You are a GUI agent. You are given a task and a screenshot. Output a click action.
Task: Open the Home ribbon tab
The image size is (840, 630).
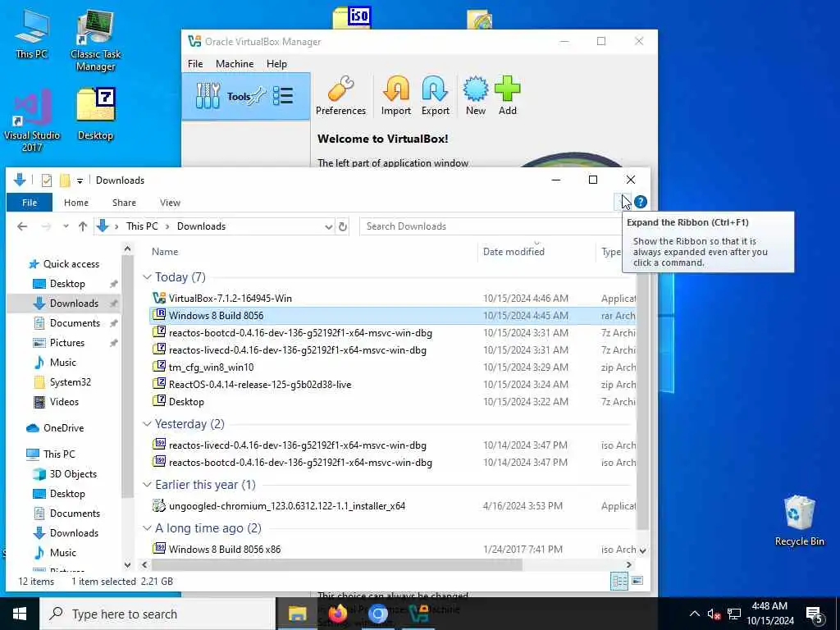click(x=76, y=203)
